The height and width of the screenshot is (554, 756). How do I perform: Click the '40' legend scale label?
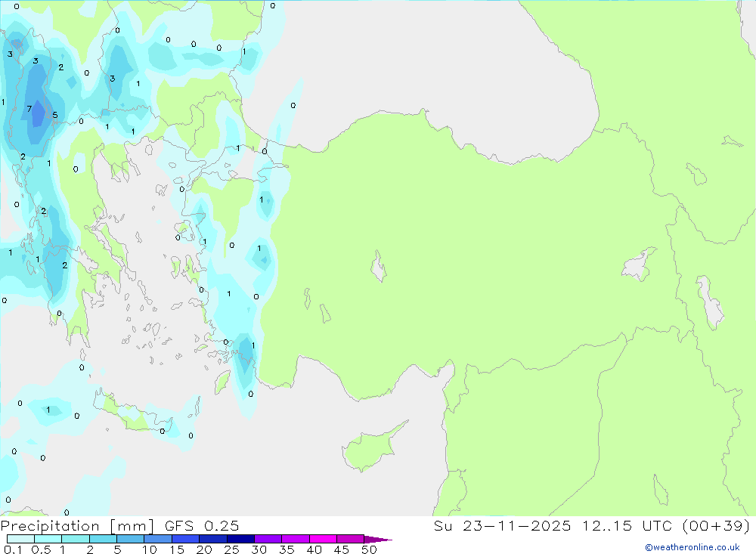(x=314, y=549)
